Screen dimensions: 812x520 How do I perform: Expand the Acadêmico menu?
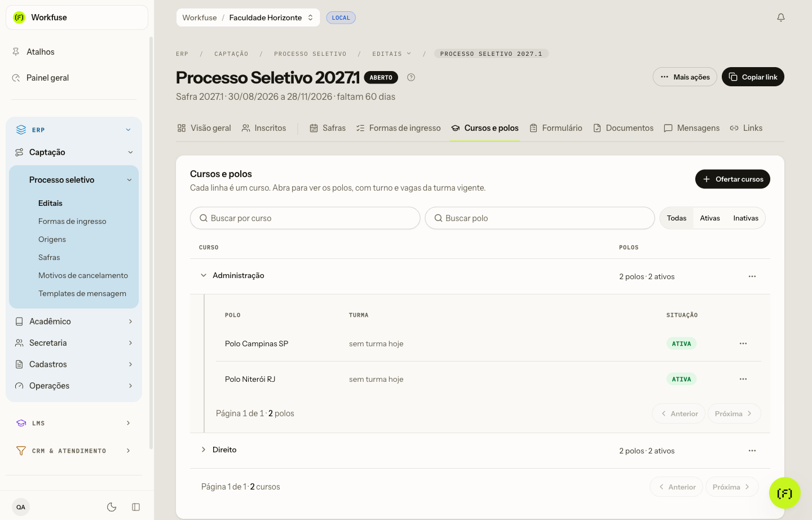click(x=74, y=321)
